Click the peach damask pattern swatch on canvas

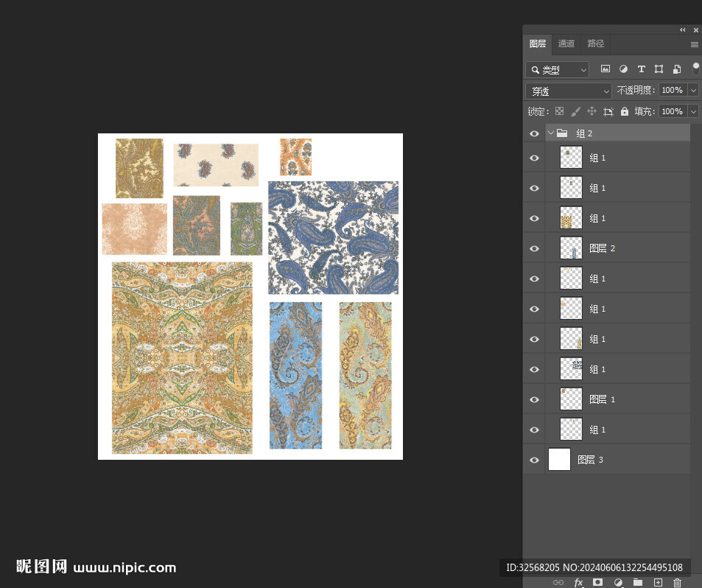(x=134, y=229)
